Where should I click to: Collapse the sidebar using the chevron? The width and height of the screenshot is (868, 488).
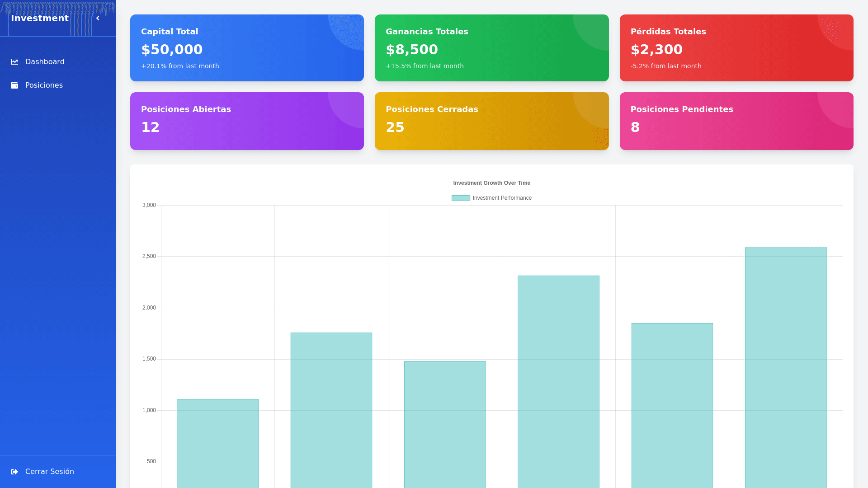pyautogui.click(x=98, y=19)
